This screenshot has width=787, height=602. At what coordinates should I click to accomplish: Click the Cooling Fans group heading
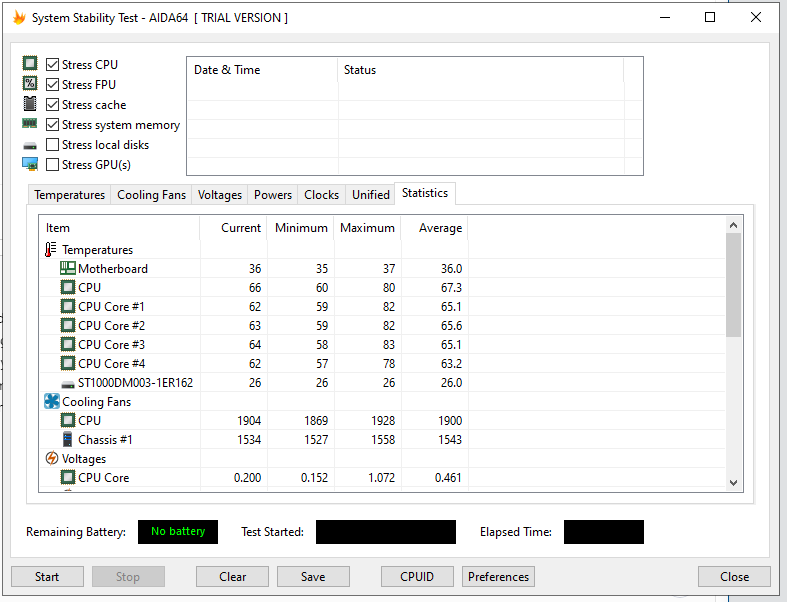pyautogui.click(x=96, y=402)
